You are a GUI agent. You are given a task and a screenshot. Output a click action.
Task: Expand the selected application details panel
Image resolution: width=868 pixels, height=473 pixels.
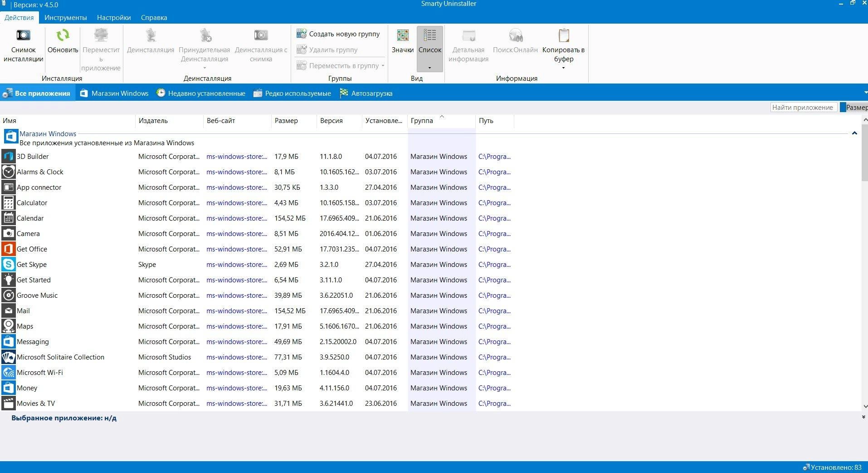coord(863,417)
